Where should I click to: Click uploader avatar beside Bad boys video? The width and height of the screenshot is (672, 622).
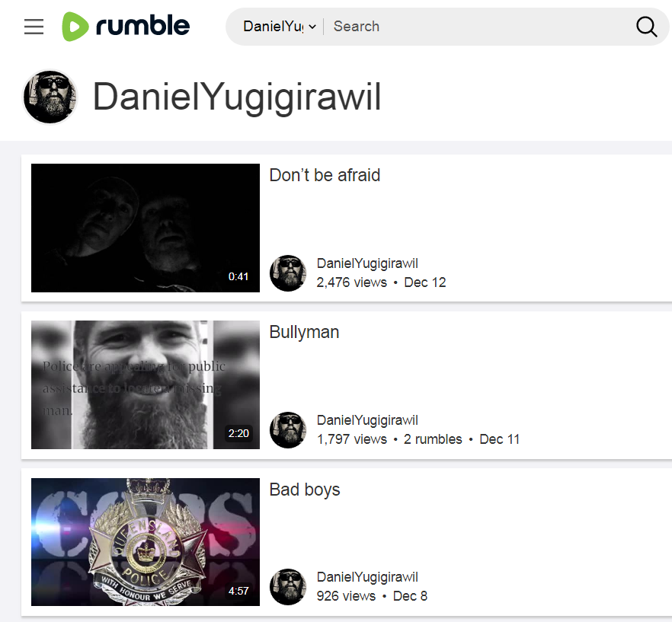(288, 586)
